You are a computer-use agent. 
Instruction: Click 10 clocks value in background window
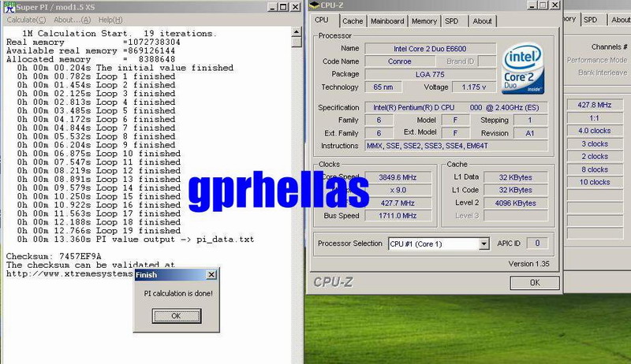595,182
